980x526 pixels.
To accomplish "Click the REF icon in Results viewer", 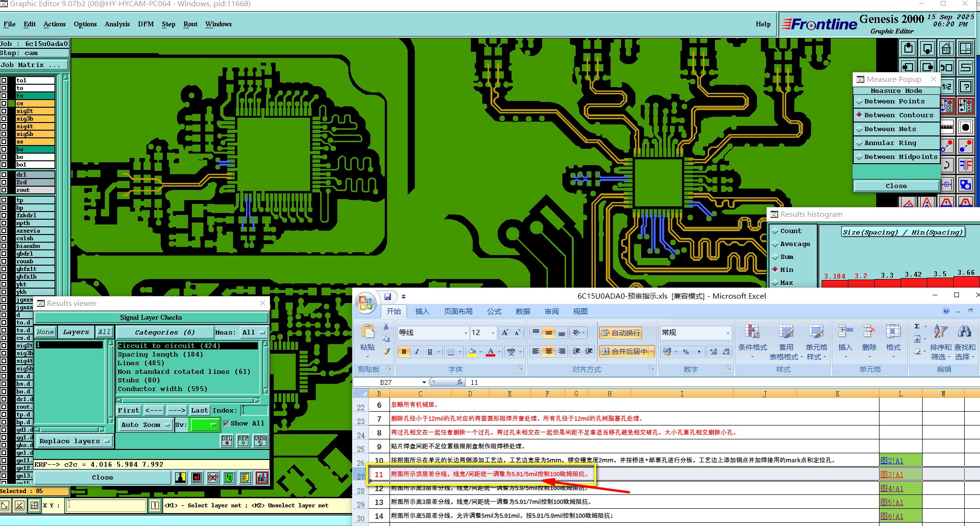I will point(243,440).
